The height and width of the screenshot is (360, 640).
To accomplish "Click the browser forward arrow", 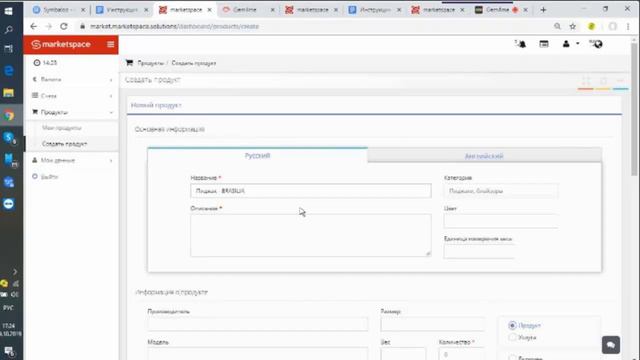I will tap(49, 26).
